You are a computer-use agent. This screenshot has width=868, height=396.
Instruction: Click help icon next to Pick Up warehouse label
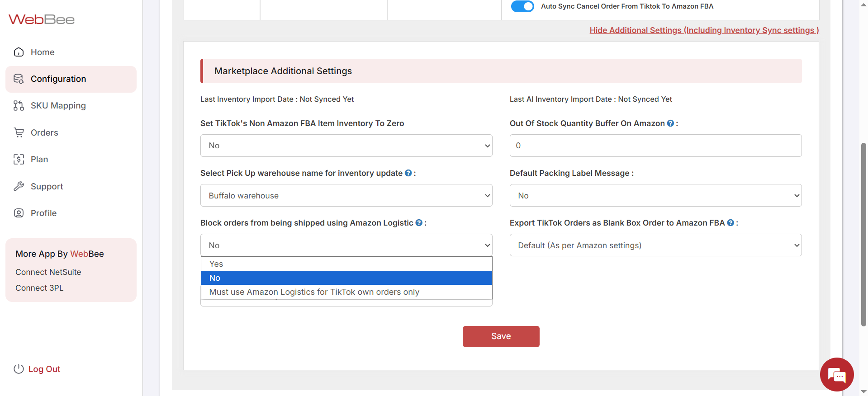(x=408, y=173)
